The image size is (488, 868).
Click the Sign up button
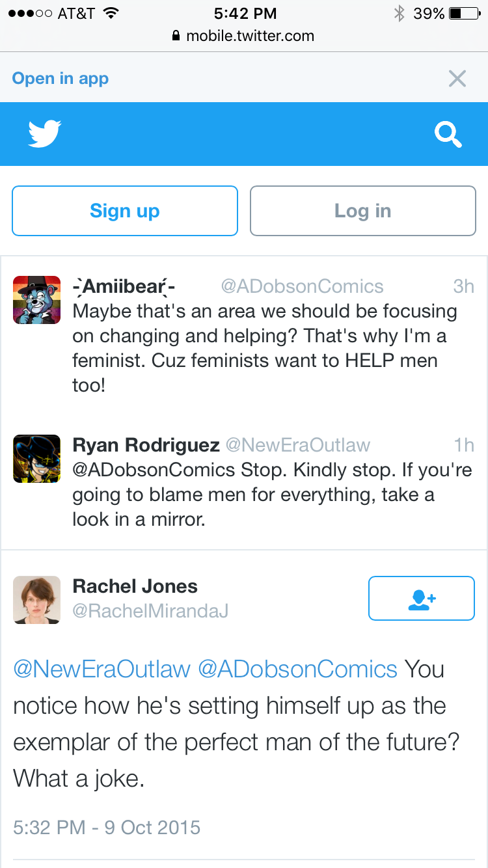[x=125, y=211]
